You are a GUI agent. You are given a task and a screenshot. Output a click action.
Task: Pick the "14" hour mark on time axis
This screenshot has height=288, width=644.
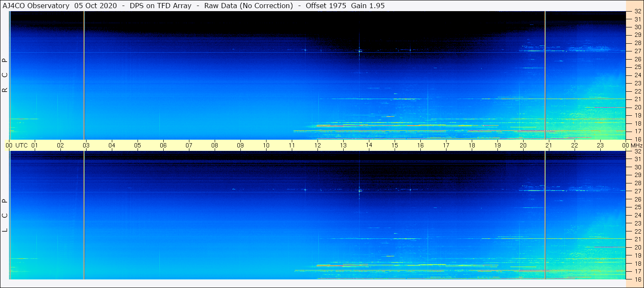click(x=369, y=145)
